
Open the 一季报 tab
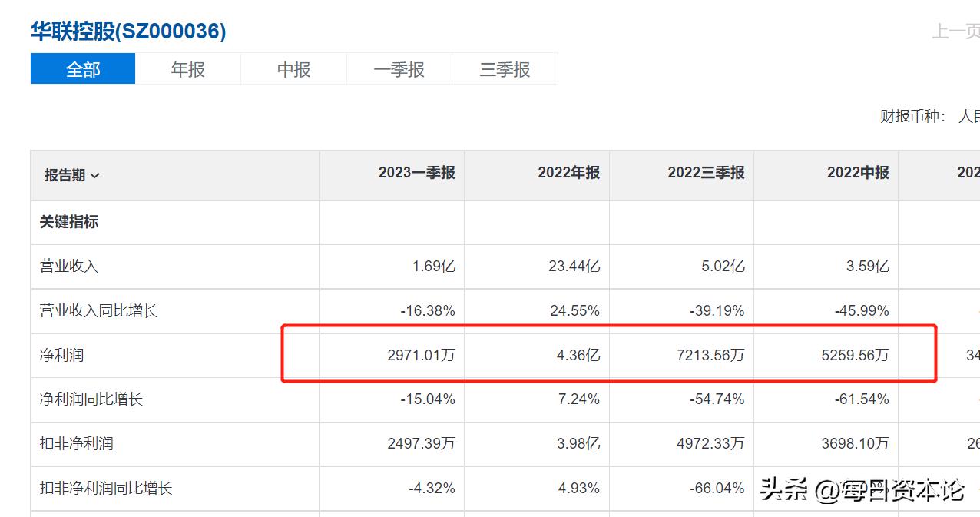point(399,69)
